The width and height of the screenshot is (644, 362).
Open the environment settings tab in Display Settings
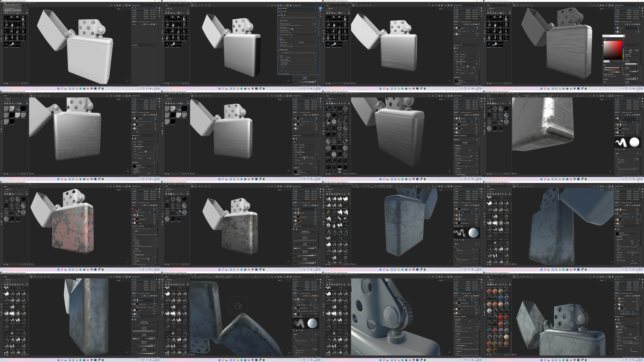click(x=279, y=15)
